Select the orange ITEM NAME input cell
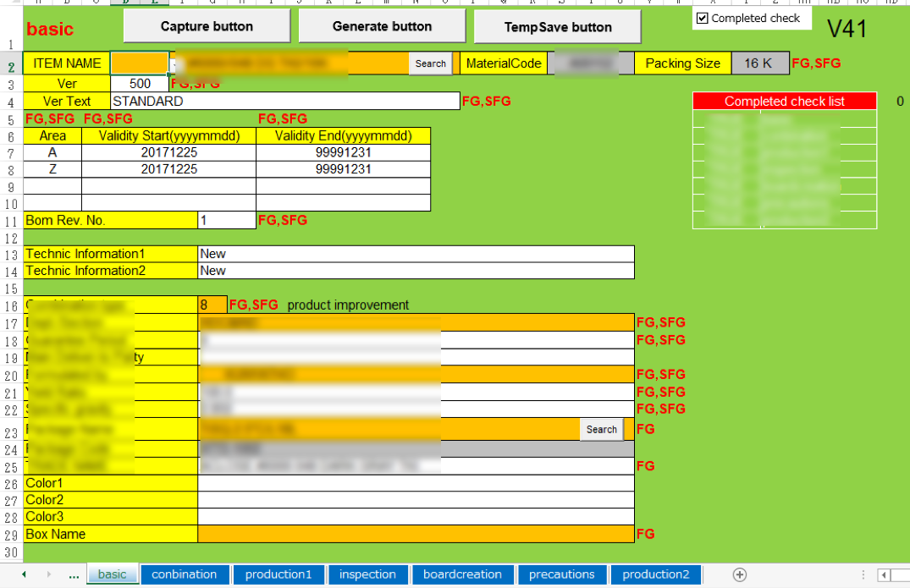This screenshot has height=588, width=910. (140, 63)
